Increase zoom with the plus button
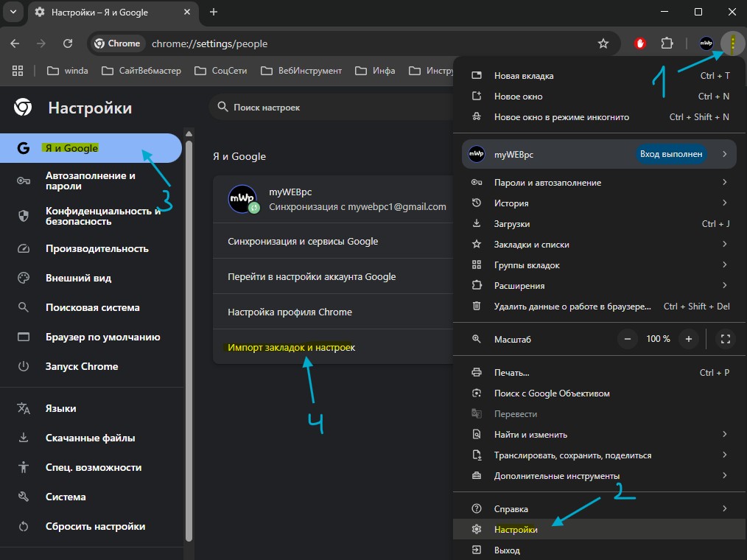Viewport: 747px width, 560px height. point(688,339)
